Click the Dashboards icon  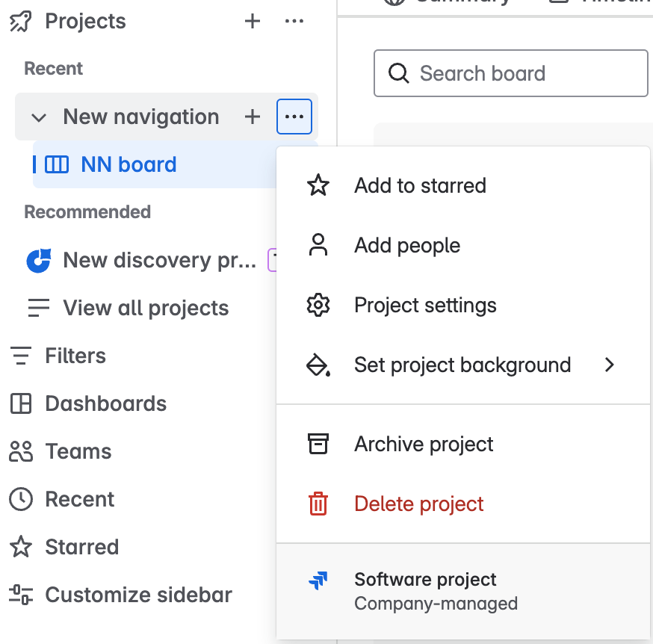(x=20, y=403)
